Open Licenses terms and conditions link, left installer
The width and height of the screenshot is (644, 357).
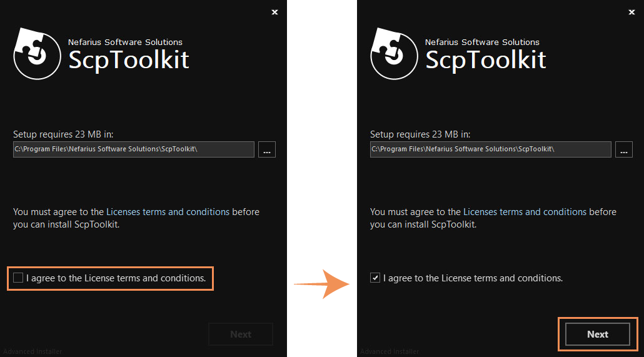point(168,212)
